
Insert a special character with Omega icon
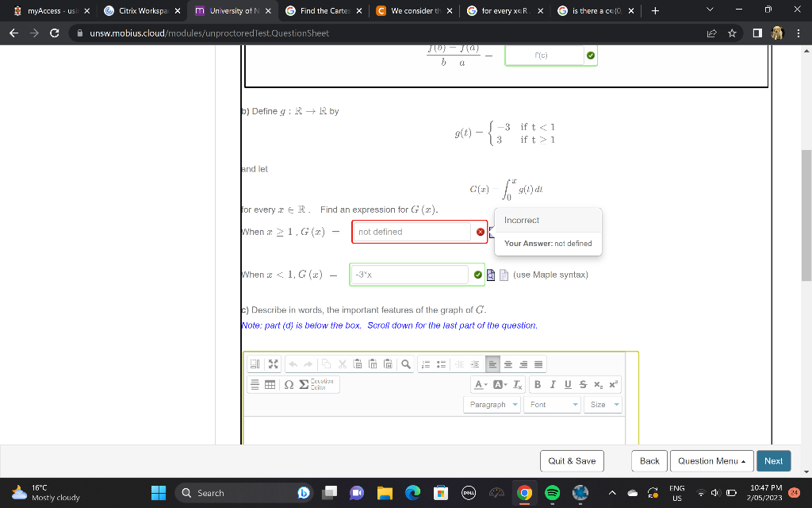pos(289,385)
